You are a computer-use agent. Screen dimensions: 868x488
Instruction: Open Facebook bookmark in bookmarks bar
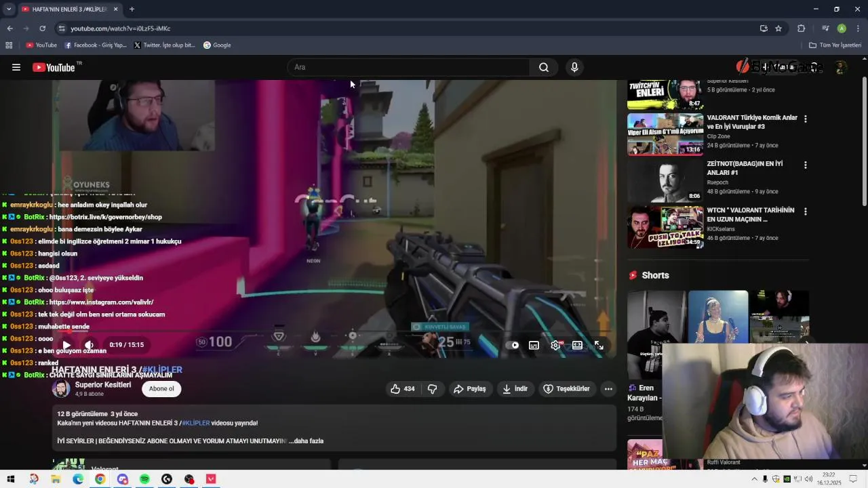[96, 45]
